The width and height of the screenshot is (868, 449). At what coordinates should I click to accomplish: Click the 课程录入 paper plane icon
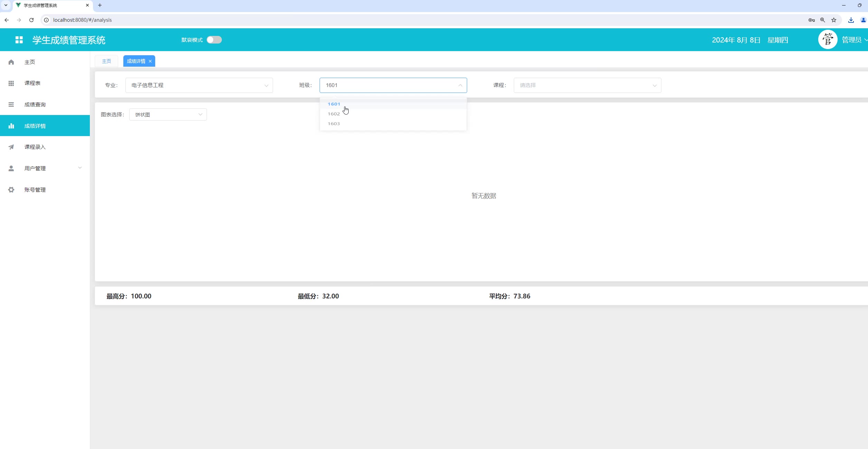(x=11, y=147)
